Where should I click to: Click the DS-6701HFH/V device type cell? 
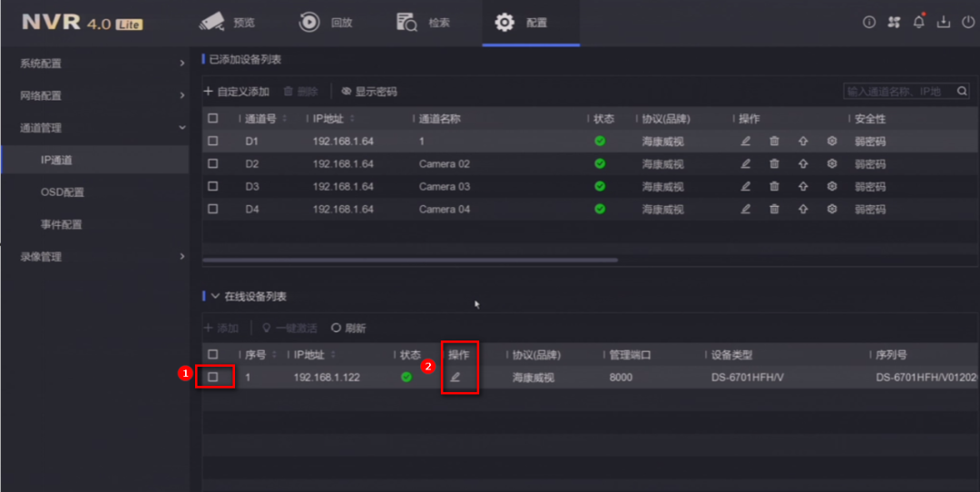click(x=748, y=378)
